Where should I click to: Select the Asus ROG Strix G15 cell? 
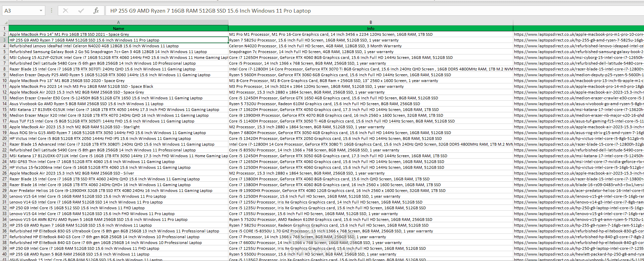(118, 133)
